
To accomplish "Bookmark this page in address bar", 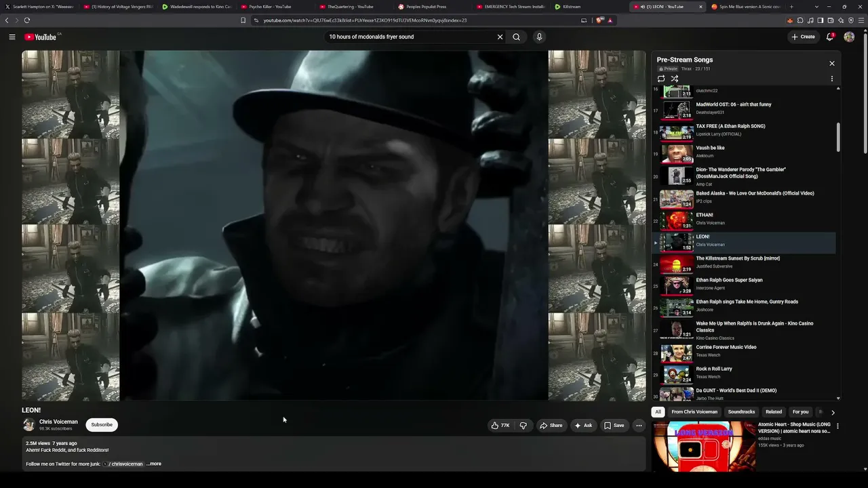I will pyautogui.click(x=243, y=20).
